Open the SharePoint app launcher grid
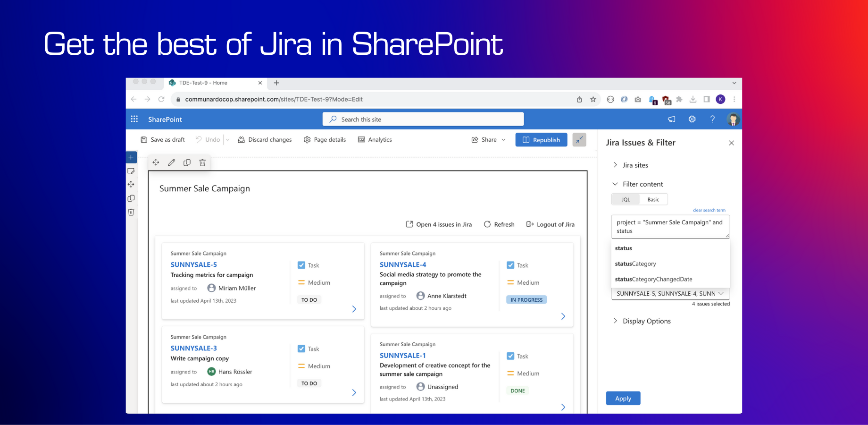The height and width of the screenshot is (425, 868). coord(134,119)
